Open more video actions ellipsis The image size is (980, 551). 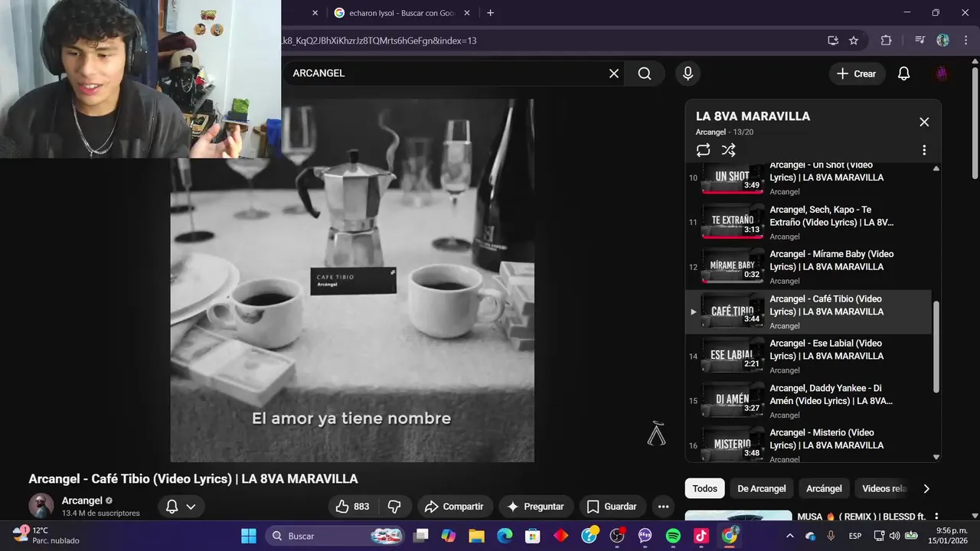click(x=663, y=507)
